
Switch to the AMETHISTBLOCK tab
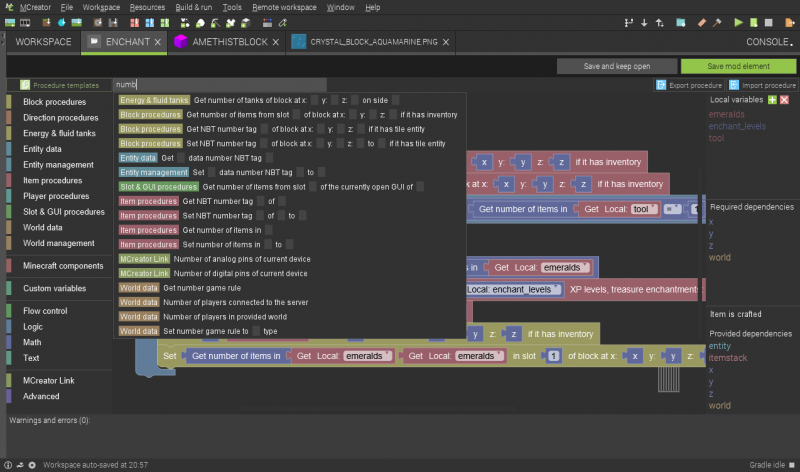pyautogui.click(x=227, y=42)
